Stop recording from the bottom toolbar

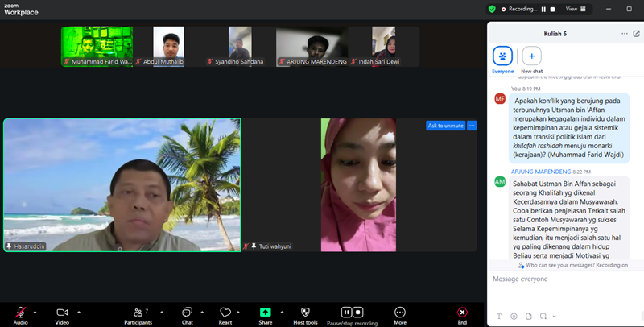tap(357, 313)
